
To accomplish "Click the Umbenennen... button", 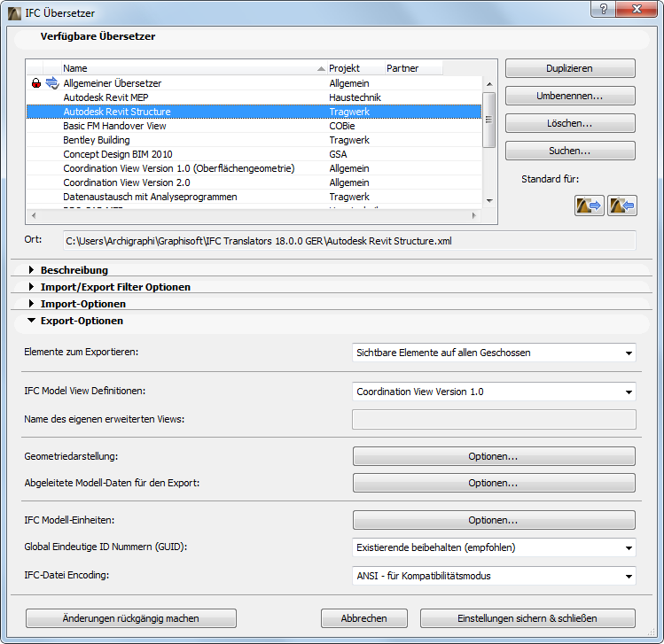I will [x=570, y=96].
